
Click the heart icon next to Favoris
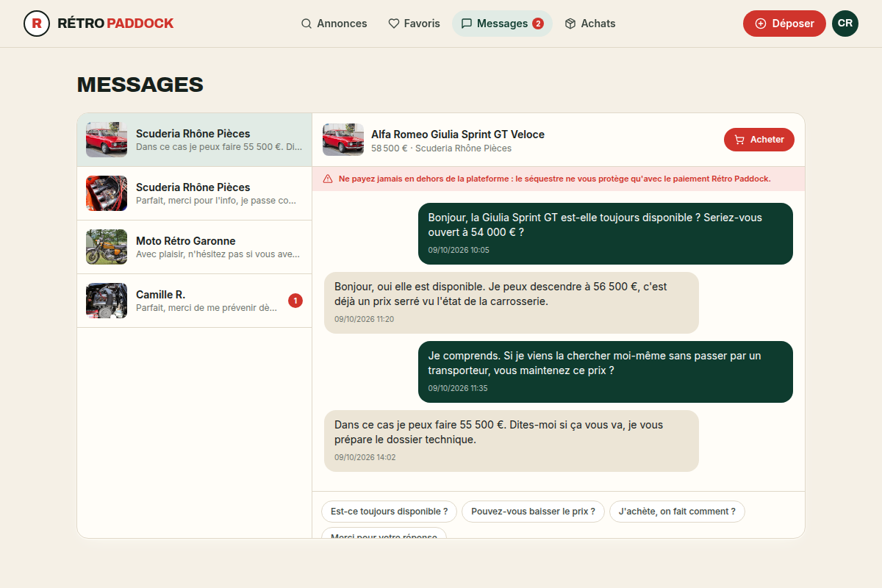[394, 24]
